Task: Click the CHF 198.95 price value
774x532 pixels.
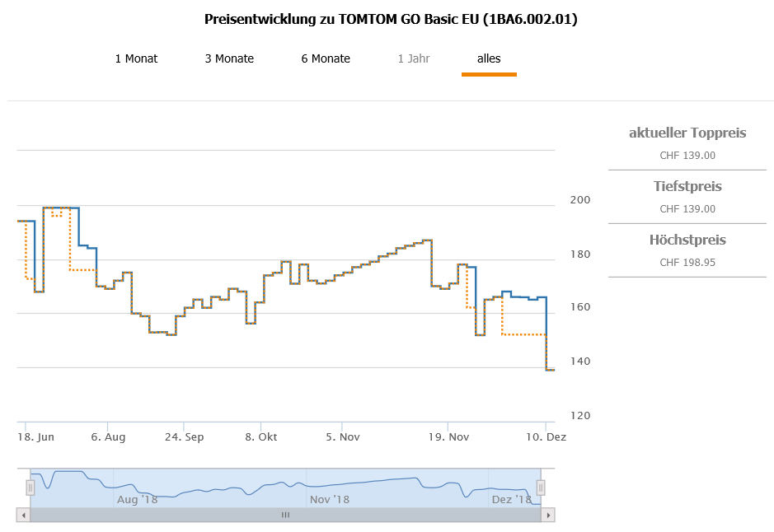Action: [x=687, y=263]
